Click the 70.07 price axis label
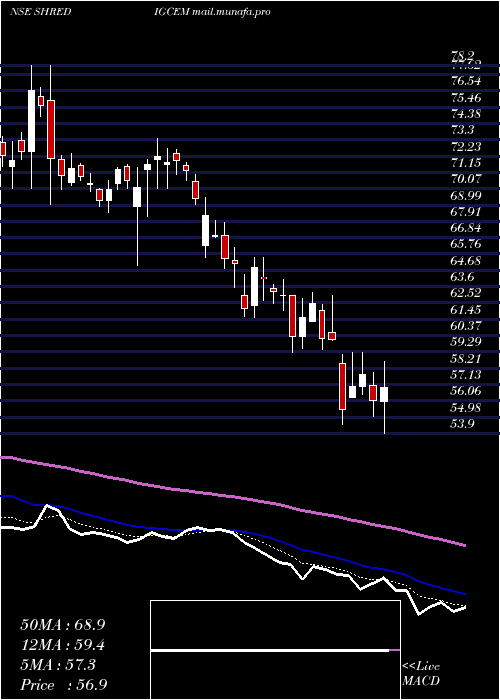 click(x=466, y=179)
